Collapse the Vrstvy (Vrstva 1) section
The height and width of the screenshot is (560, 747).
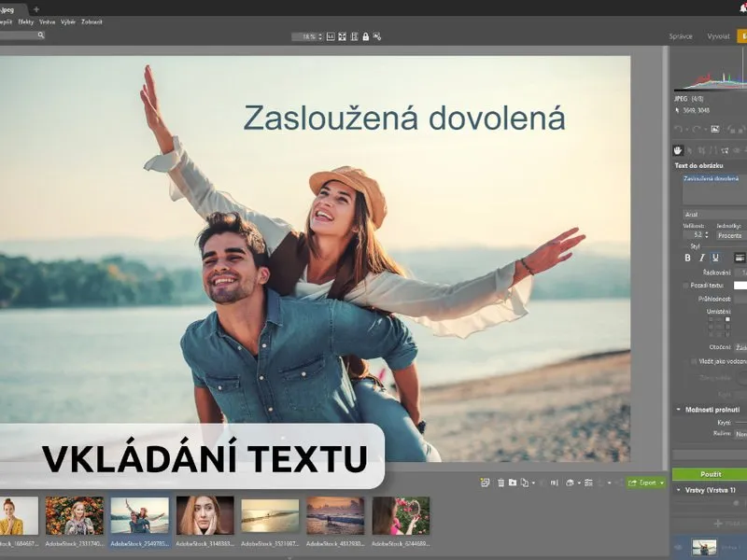coord(679,490)
